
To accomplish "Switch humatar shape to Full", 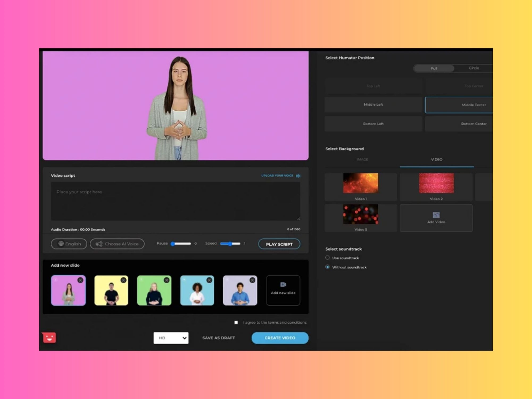I will tap(434, 68).
